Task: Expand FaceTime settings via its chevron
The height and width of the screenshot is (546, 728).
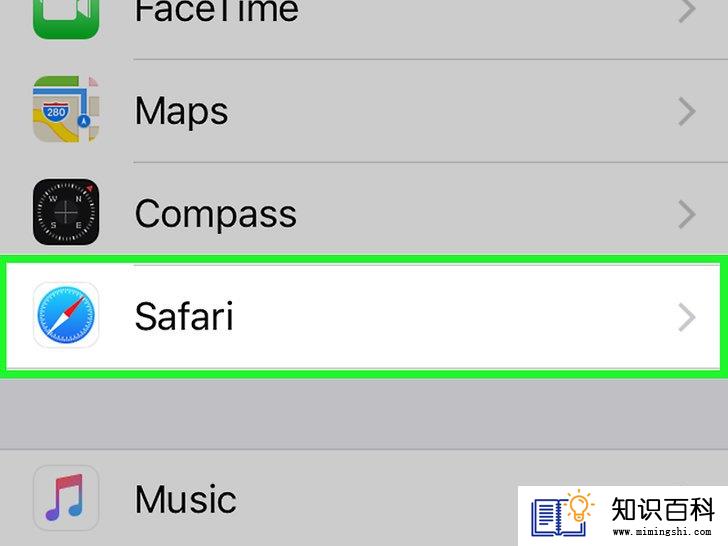Action: [687, 9]
